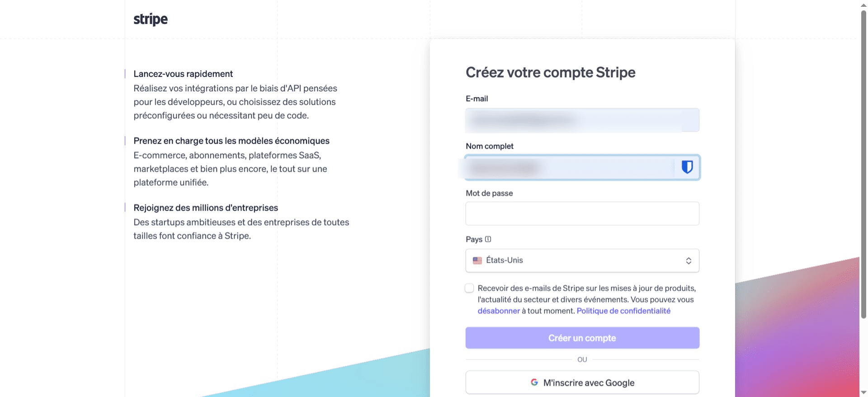Click the Mot de passe label

tap(489, 193)
